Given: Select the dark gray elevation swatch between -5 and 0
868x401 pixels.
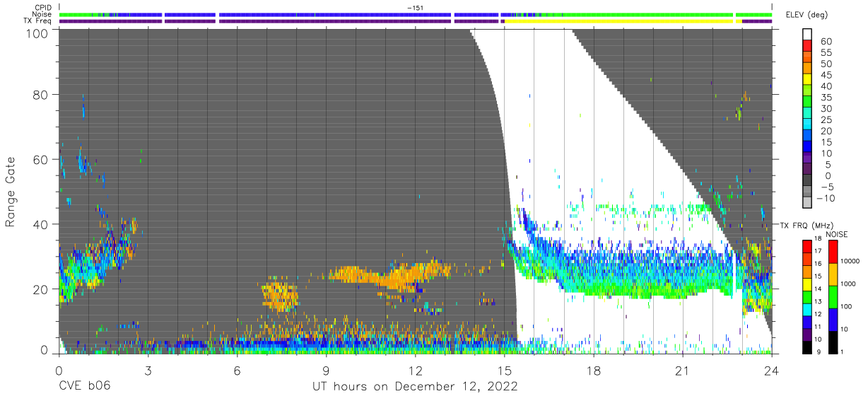Looking at the screenshot, I should 807,180.
